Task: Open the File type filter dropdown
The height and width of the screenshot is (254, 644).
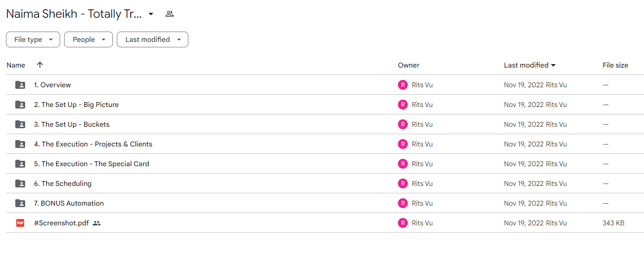Action: (33, 39)
